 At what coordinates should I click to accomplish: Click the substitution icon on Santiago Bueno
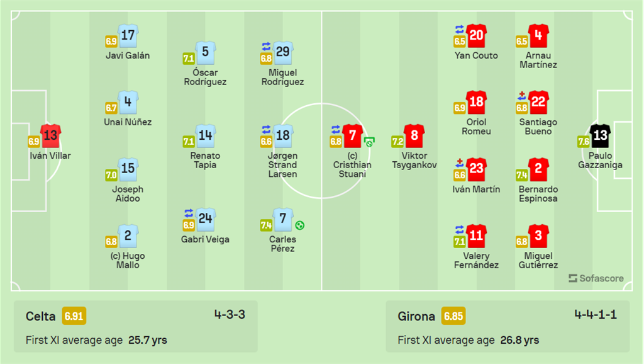[521, 96]
